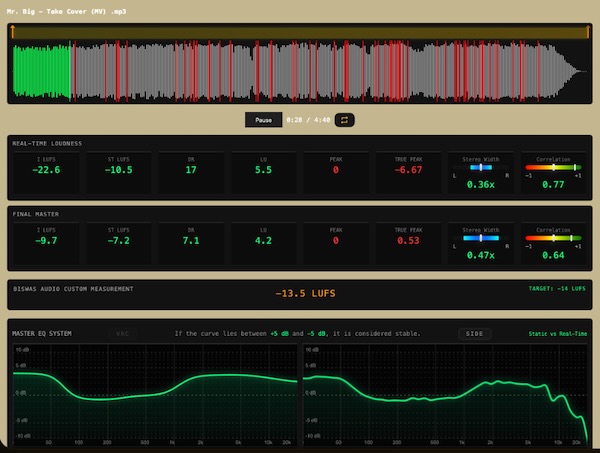Click the Real-Time DR value 17
This screenshot has width=600, height=453.
tap(191, 170)
